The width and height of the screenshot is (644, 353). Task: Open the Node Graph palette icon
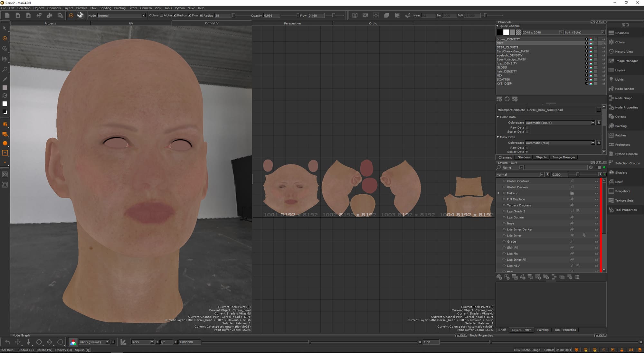(x=611, y=98)
